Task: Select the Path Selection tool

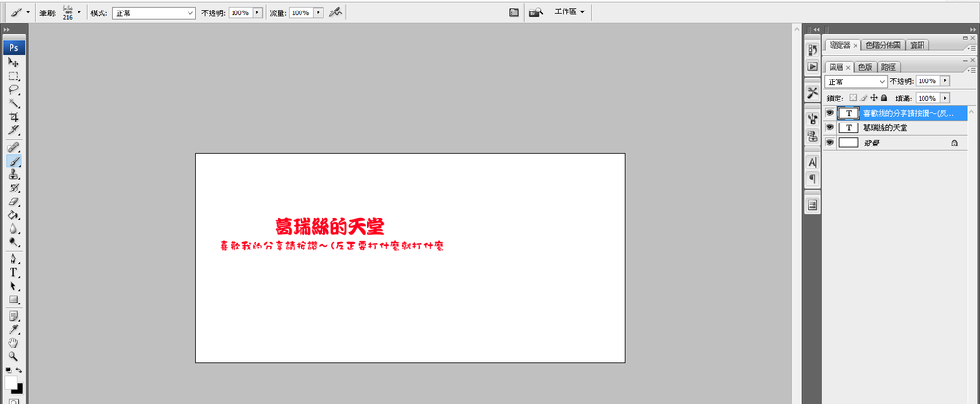Action: click(x=13, y=286)
